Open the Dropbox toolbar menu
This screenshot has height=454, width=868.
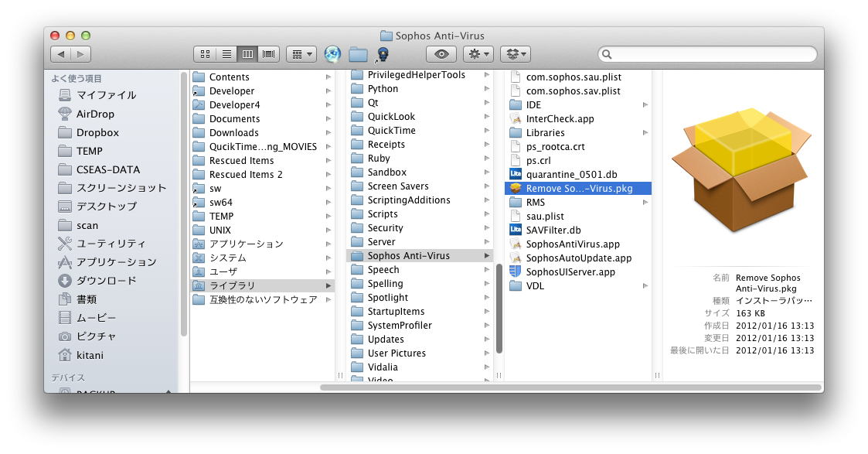tap(516, 53)
